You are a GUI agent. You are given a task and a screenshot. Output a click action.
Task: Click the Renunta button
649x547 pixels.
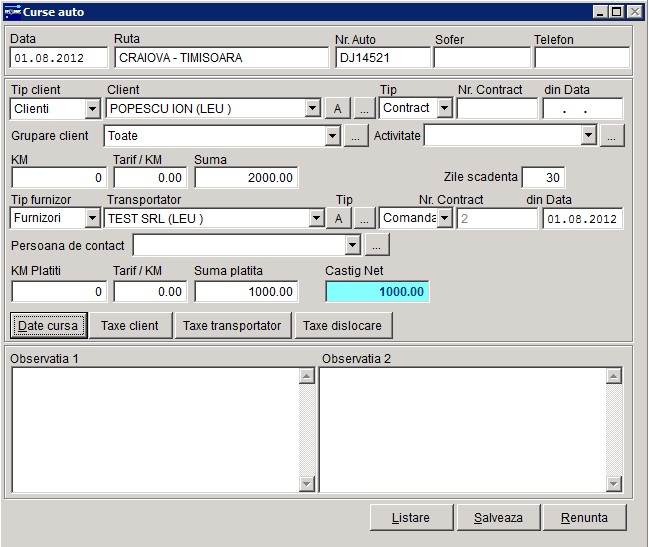click(x=584, y=518)
